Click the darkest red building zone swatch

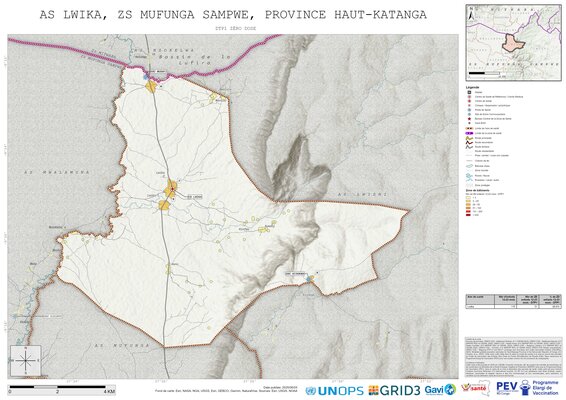coord(468,215)
